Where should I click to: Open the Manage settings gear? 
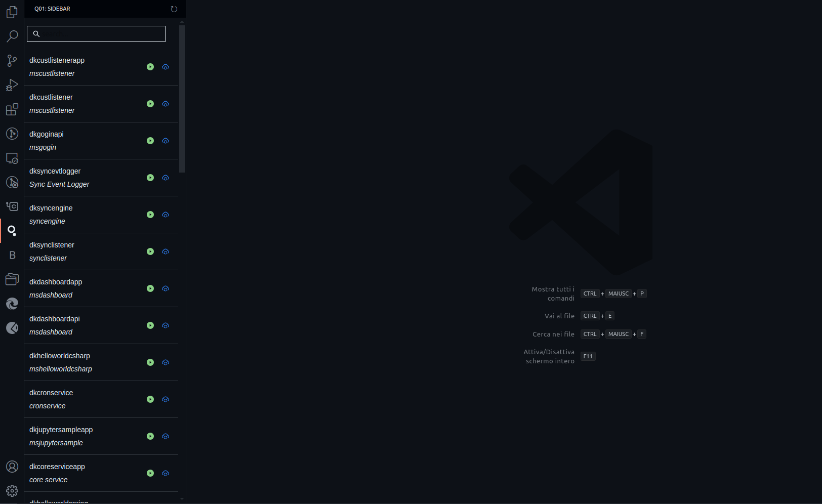coord(12,491)
